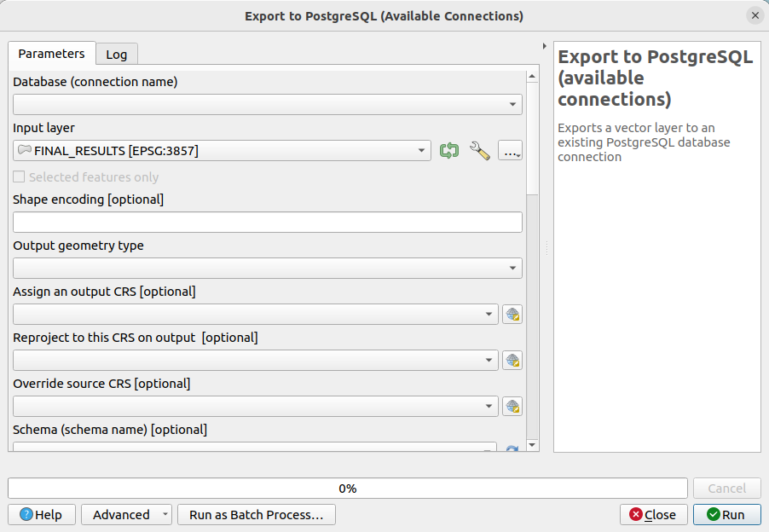Open CRS selector for reproject option
Image resolution: width=769 pixels, height=532 pixels.
point(512,360)
